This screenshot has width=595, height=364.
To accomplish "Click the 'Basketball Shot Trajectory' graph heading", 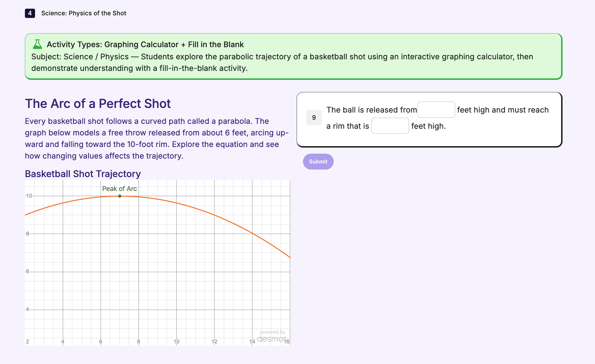I will [x=83, y=174].
